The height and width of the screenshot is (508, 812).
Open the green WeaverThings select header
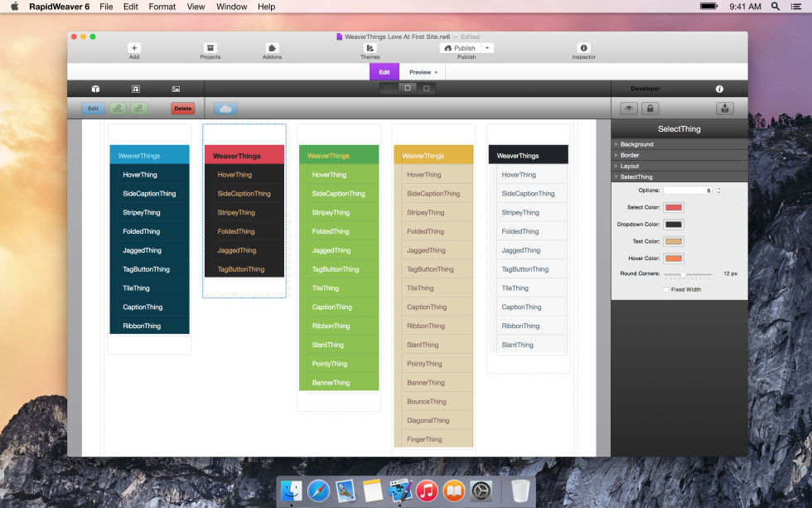tap(339, 155)
